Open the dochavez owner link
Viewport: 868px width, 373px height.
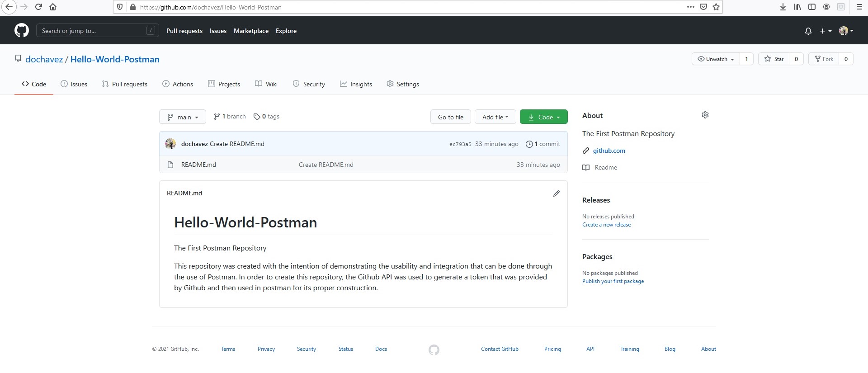44,59
